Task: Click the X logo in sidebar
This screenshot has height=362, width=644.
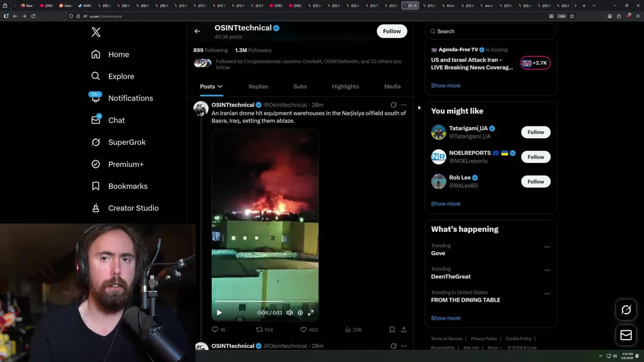Action: (96, 32)
